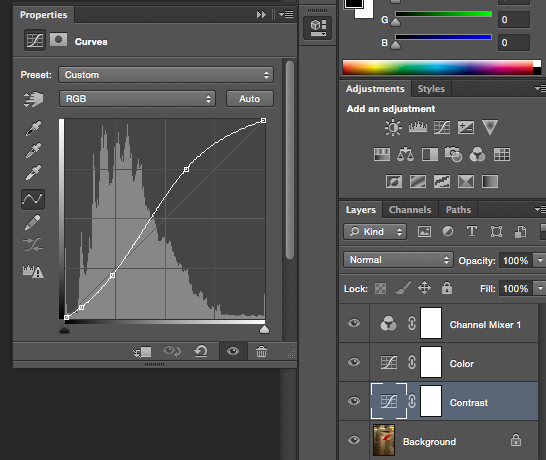Hide the Channel Mixer 1 layer
This screenshot has height=460, width=546.
[354, 323]
